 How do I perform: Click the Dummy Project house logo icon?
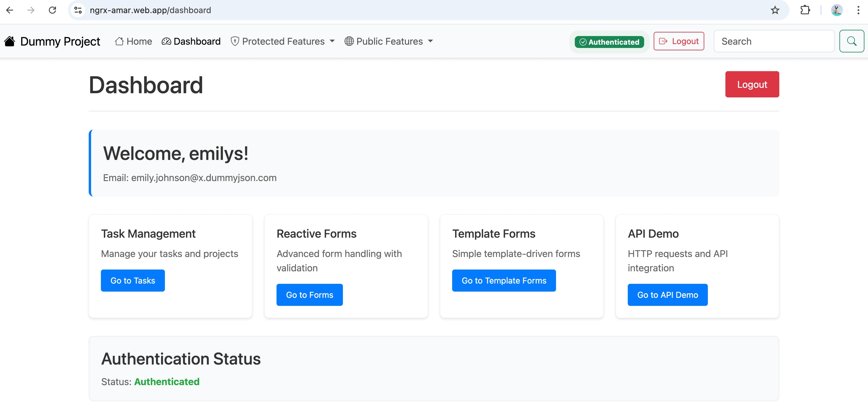[x=10, y=41]
